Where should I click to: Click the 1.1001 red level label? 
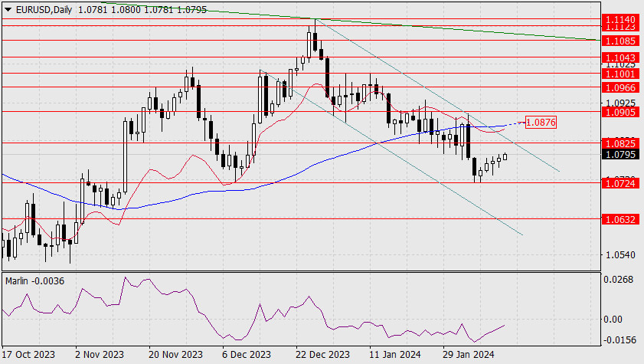620,74
